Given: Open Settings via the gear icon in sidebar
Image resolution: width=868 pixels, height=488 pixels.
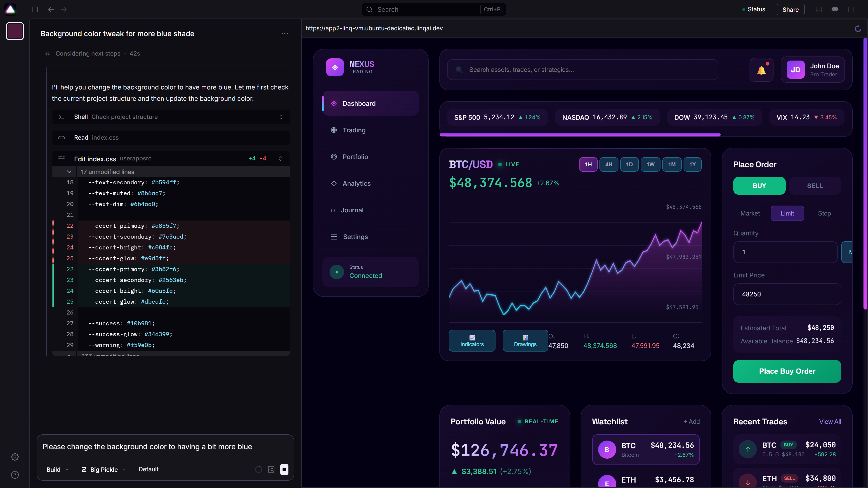Looking at the screenshot, I should (x=15, y=457).
